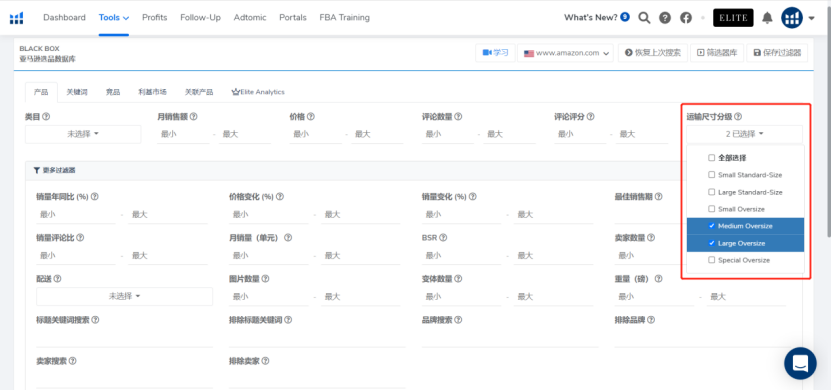Click help icon next to 图片数量
The width and height of the screenshot is (831, 391).
[x=265, y=279]
